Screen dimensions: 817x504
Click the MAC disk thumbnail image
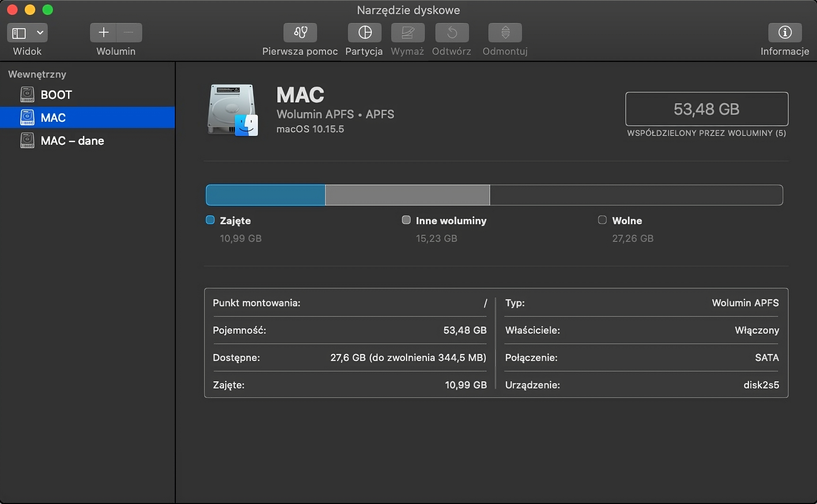point(232,109)
